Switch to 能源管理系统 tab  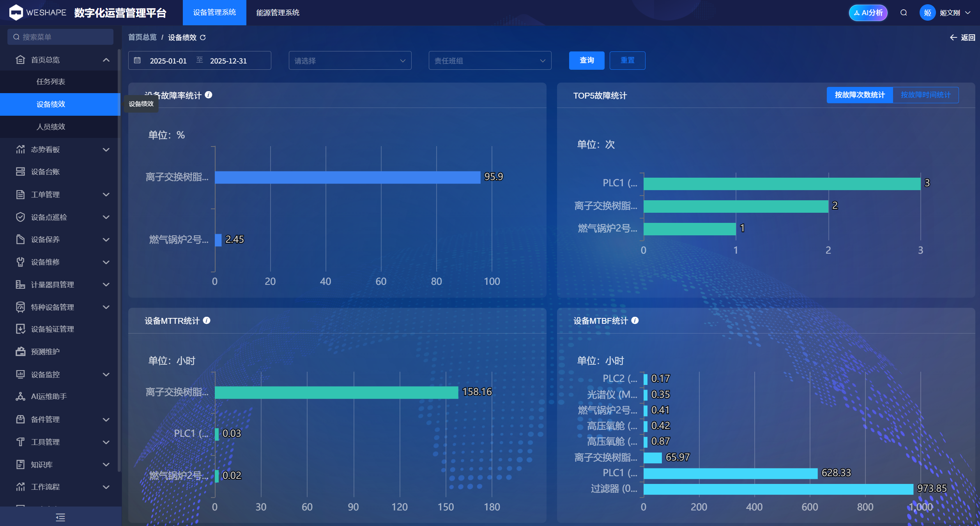click(278, 12)
